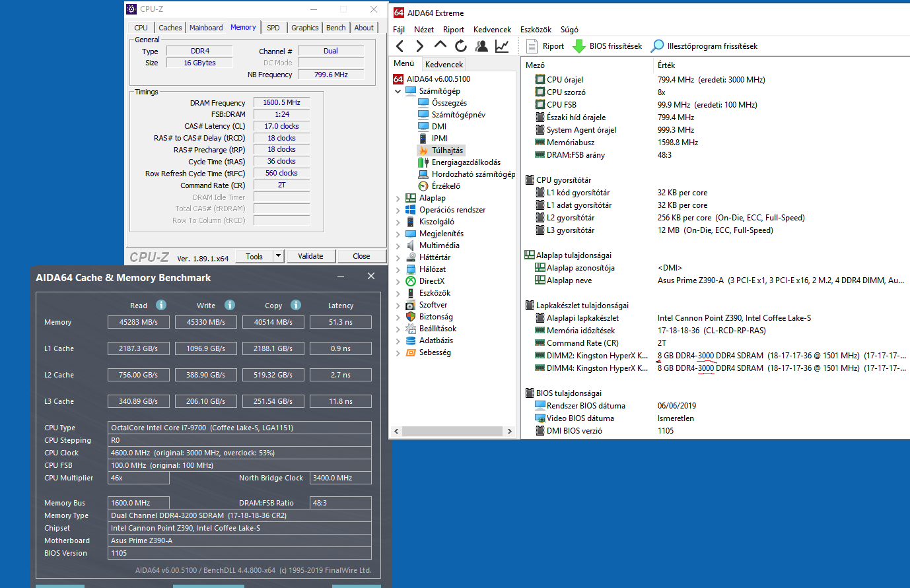Switch to Graphics tab in CPU-Z

305,28
